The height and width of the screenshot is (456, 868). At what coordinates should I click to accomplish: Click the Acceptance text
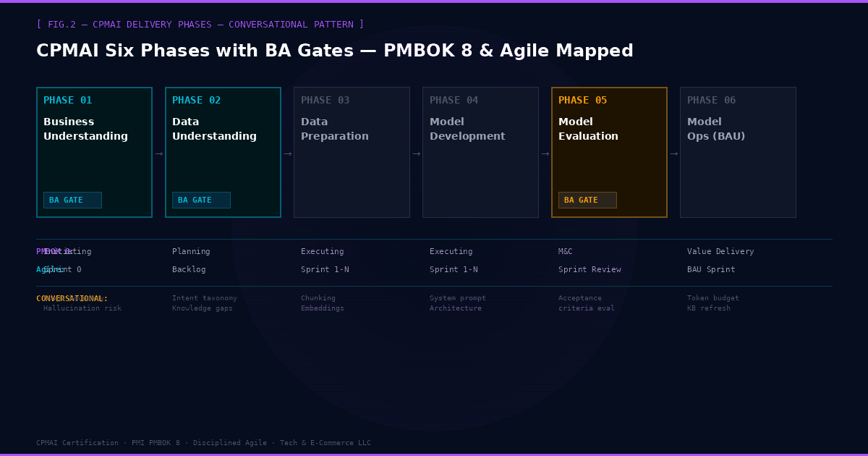point(580,298)
